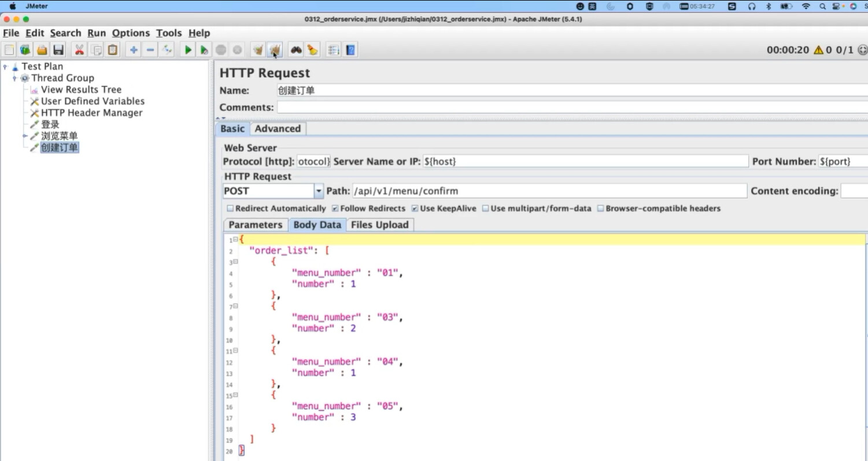
Task: Paste with the clipboard toolbar icon
Action: 113,50
